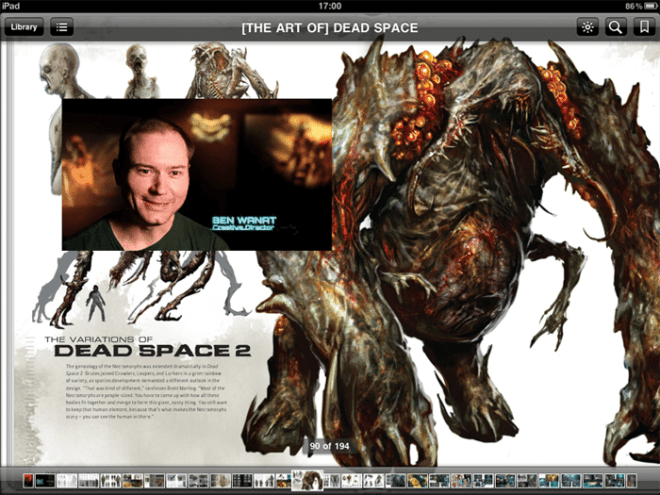Viewport: 660px width, 495px height.
Task: Tap the paragraph starting "The genealogy of the Necromorphs"
Action: (146, 391)
